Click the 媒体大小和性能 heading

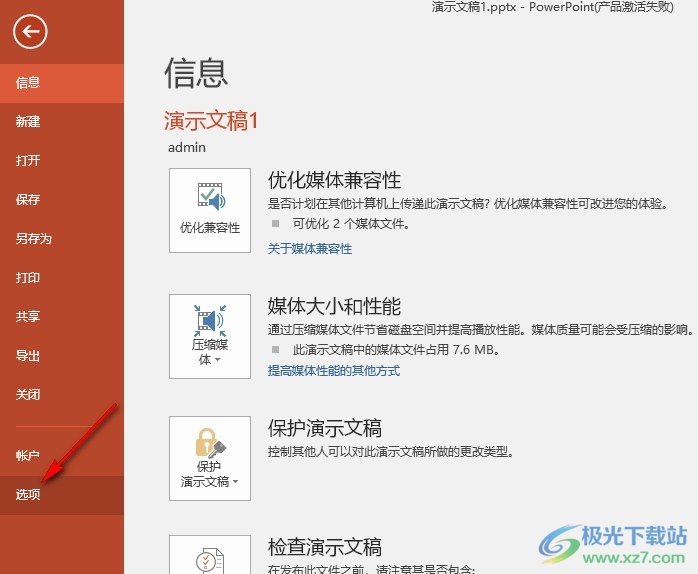pyautogui.click(x=334, y=306)
